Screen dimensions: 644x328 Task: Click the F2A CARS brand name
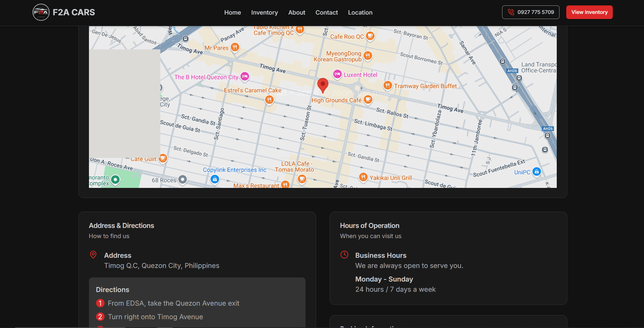(x=74, y=12)
